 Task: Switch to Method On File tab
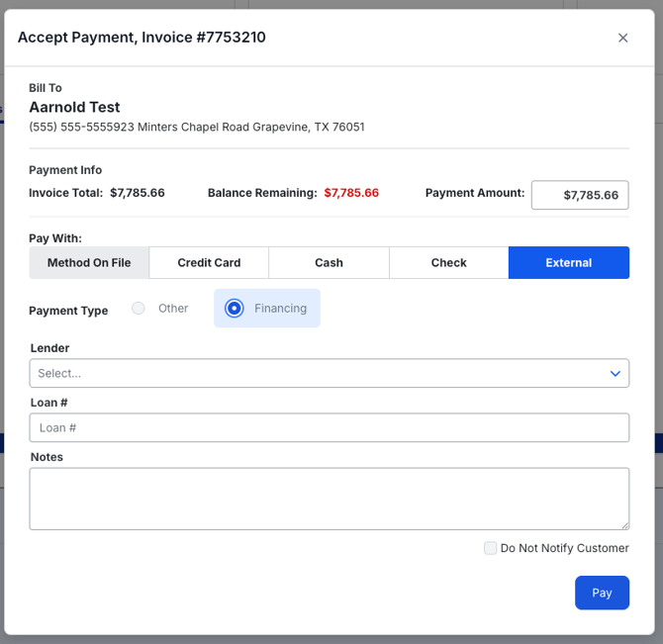coord(89,263)
